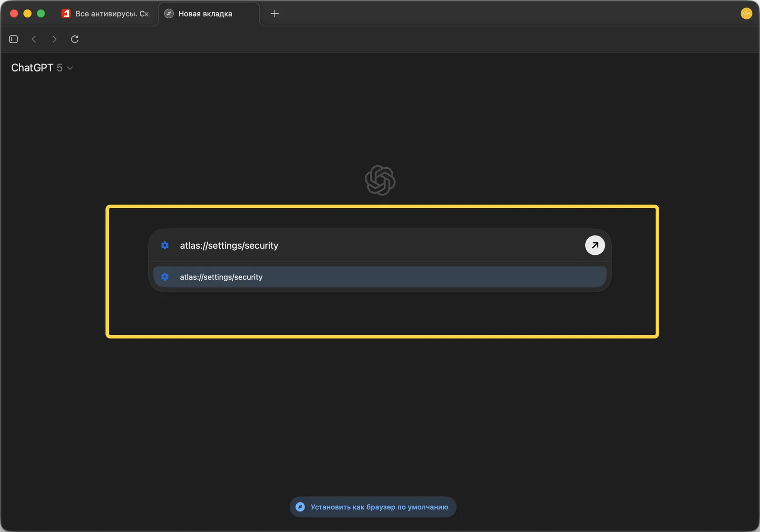Click the gear icon in address field

click(x=165, y=245)
